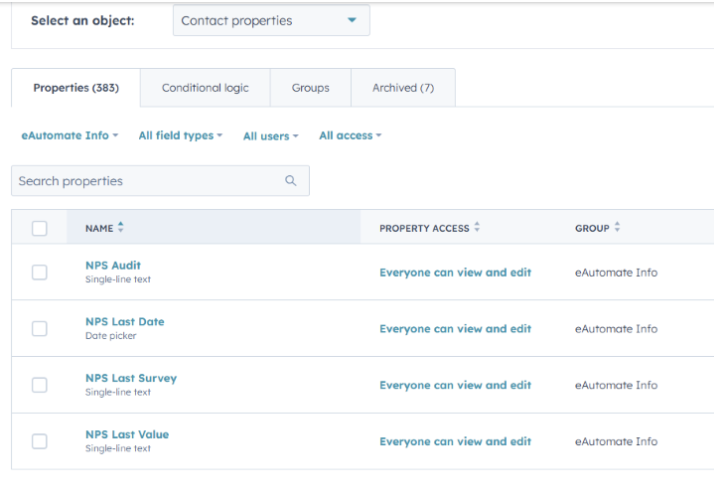714x488 pixels.
Task: Click the search magnifier icon
Action: pos(291,181)
